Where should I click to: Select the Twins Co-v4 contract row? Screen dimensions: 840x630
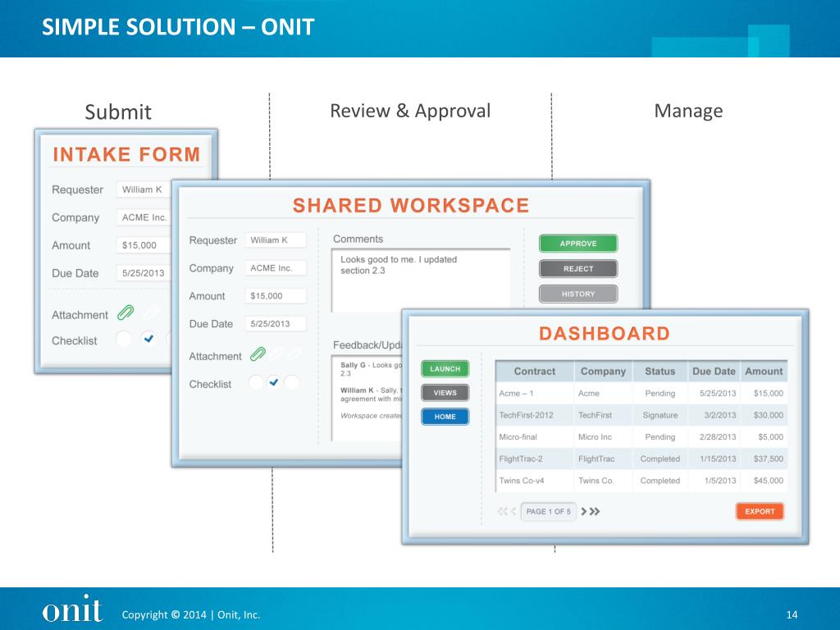pyautogui.click(x=641, y=481)
